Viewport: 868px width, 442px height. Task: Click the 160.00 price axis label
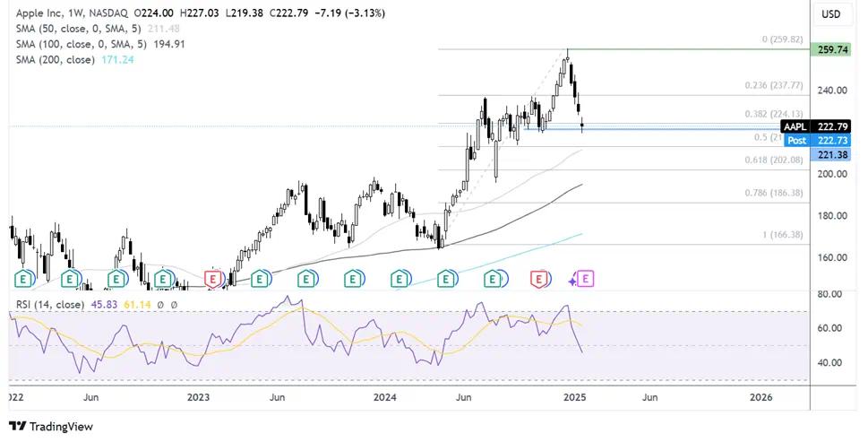pos(832,257)
